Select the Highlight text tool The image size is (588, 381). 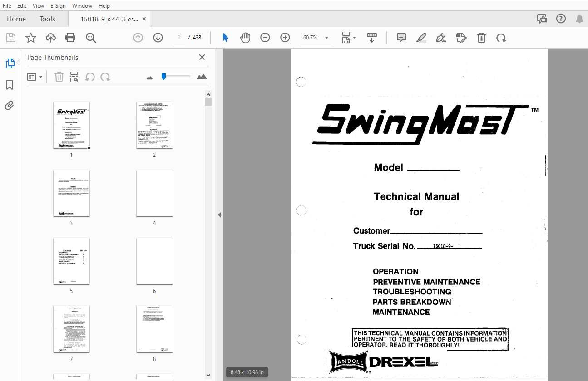pyautogui.click(x=421, y=38)
